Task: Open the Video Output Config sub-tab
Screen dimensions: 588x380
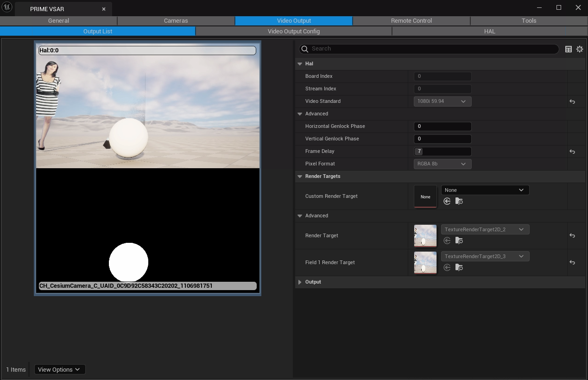Action: [294, 32]
